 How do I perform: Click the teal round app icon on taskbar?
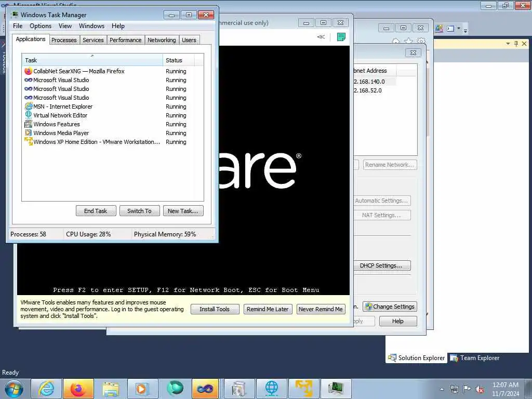pos(175,389)
